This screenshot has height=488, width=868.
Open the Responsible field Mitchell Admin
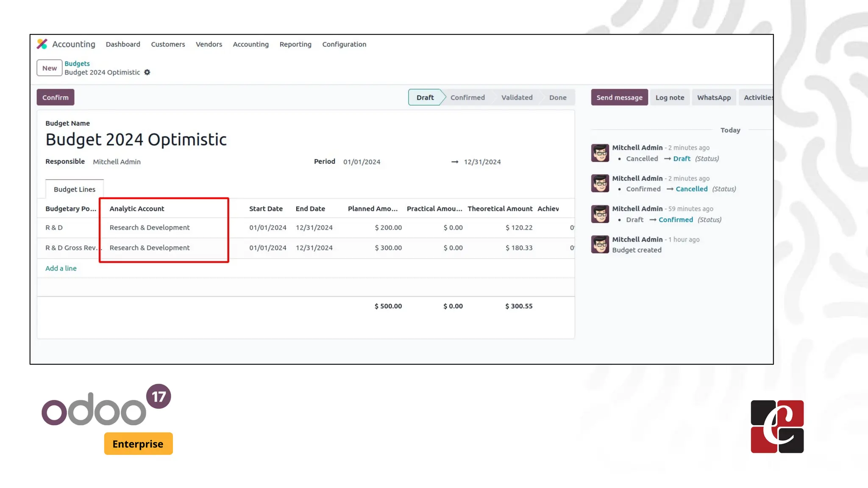click(117, 162)
